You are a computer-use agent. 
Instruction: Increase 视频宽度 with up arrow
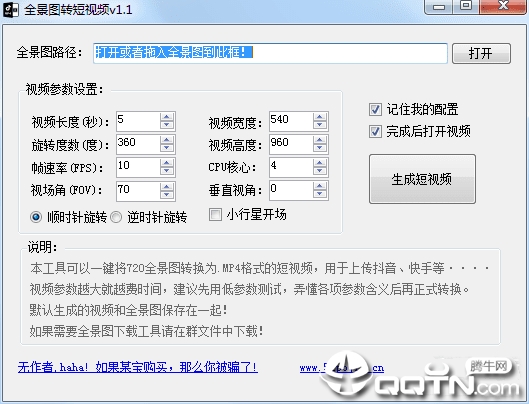tap(319, 117)
